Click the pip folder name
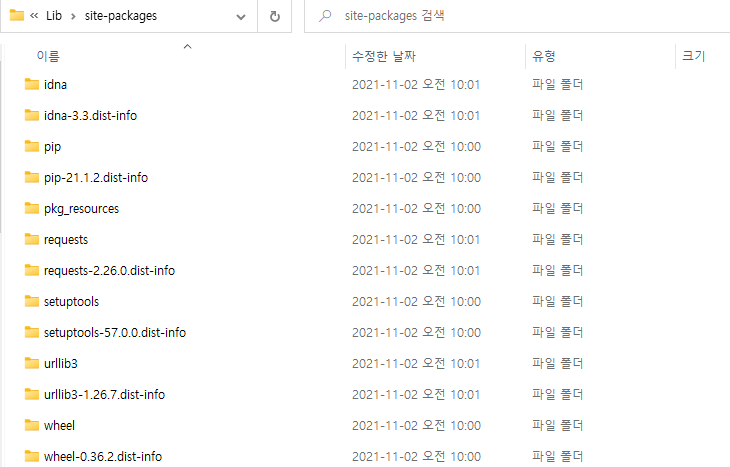 [53, 147]
